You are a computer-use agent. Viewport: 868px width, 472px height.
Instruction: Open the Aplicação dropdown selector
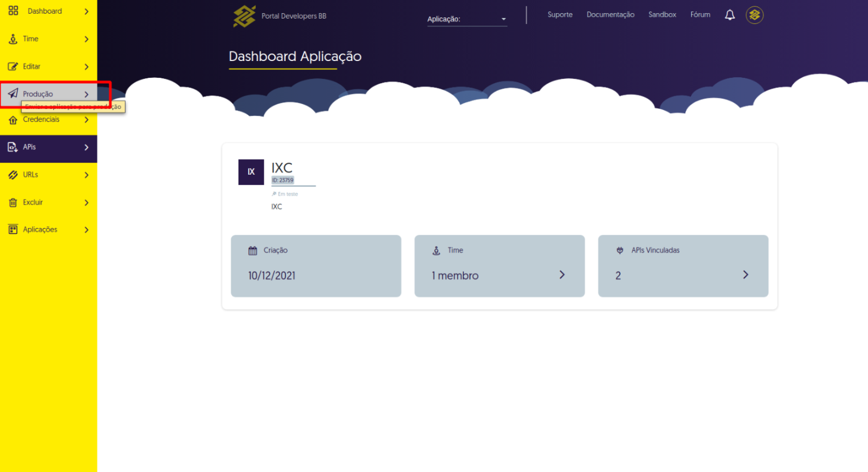(467, 19)
